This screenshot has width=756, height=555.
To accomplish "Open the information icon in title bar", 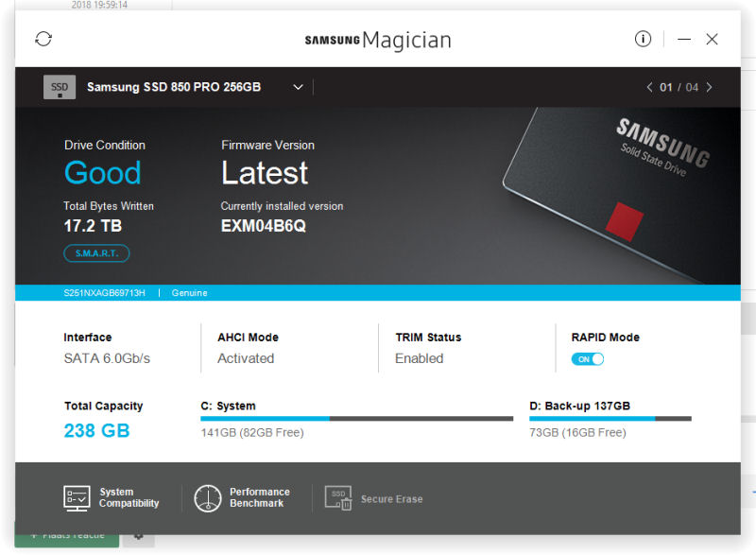I will pyautogui.click(x=643, y=39).
